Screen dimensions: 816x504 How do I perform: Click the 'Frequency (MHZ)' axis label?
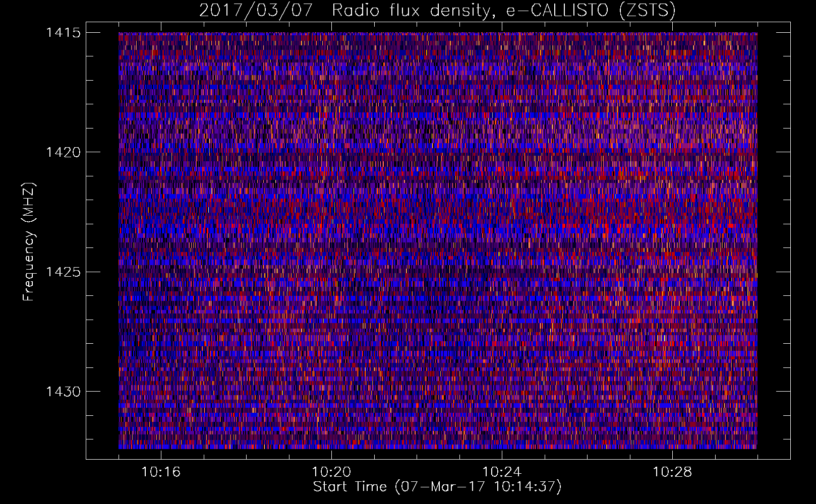click(29, 242)
